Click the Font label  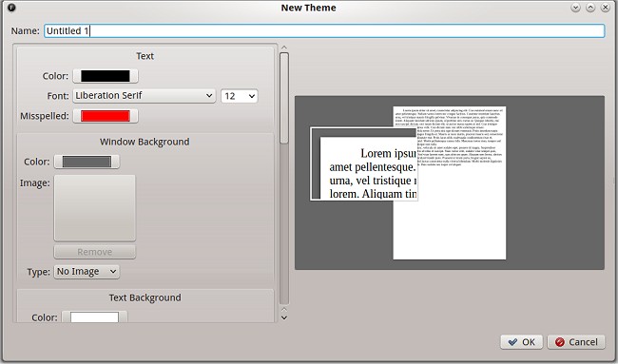pyautogui.click(x=58, y=96)
